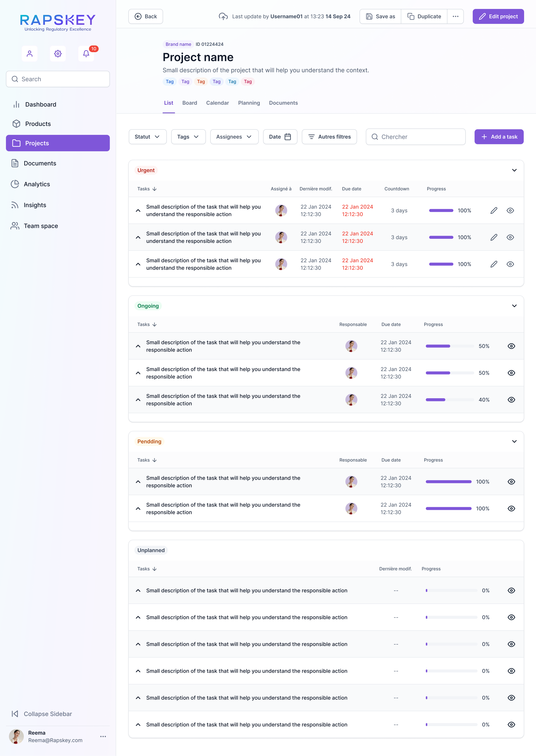536x756 pixels.
Task: Collapse the Urgent section with its chevron
Action: [514, 170]
